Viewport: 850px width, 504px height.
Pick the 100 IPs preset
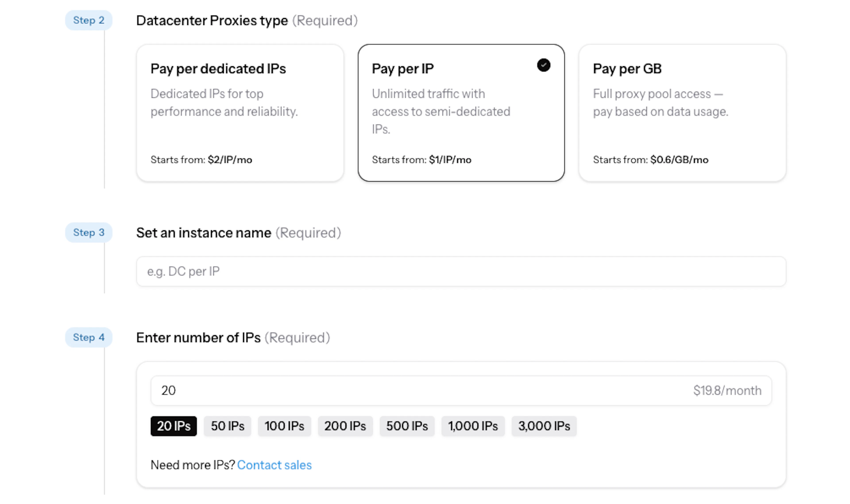[284, 426]
